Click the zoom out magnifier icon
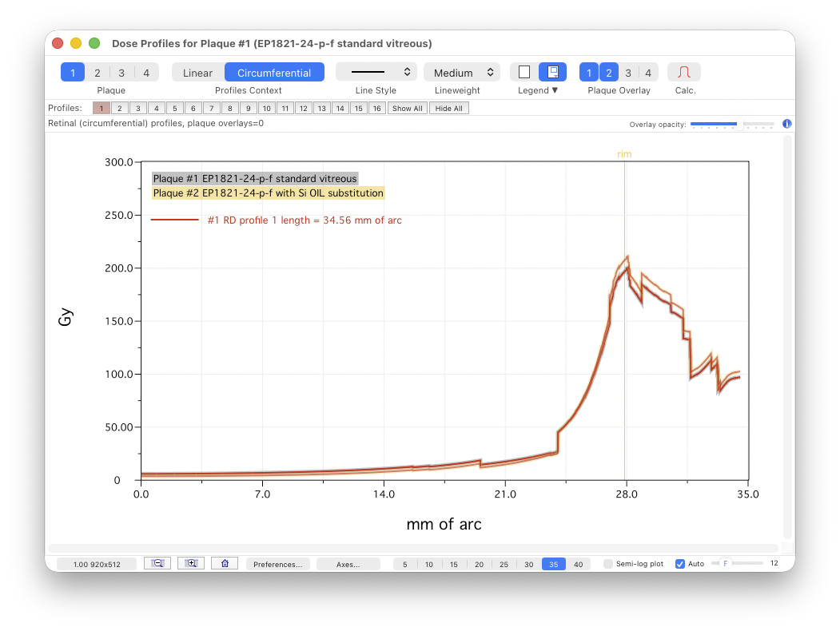Image resolution: width=840 pixels, height=631 pixels. coord(157,563)
